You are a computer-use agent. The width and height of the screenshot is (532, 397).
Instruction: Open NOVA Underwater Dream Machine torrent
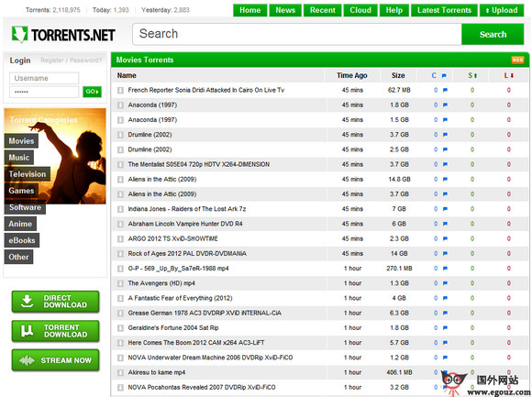pos(210,358)
